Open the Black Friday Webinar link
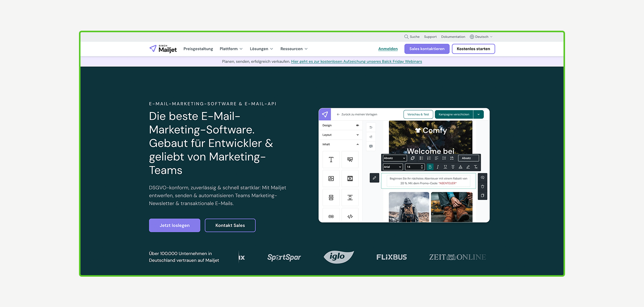 point(356,61)
